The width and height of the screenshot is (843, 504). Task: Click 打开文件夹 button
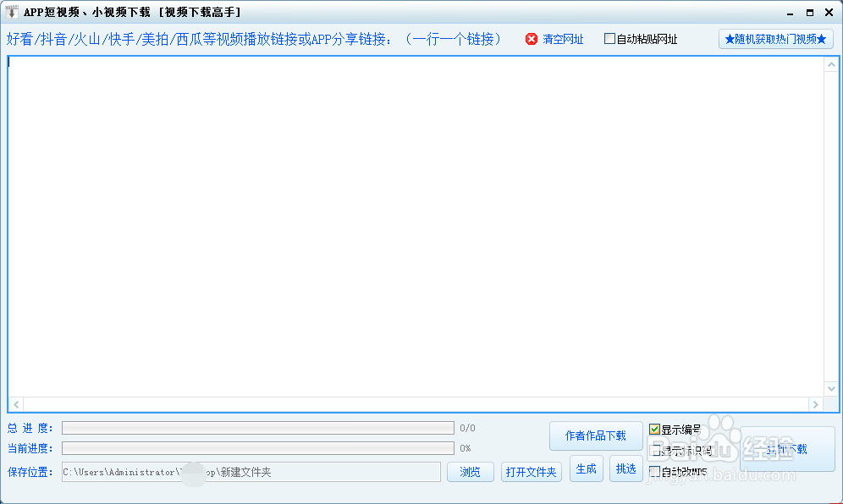coord(532,472)
